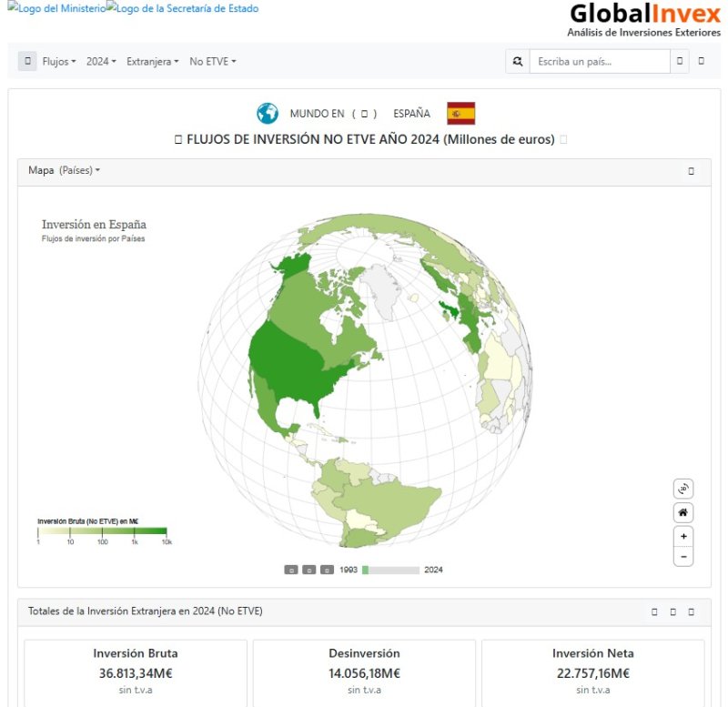Zoom in the map with plus button
The image size is (728, 707).
coord(683,536)
